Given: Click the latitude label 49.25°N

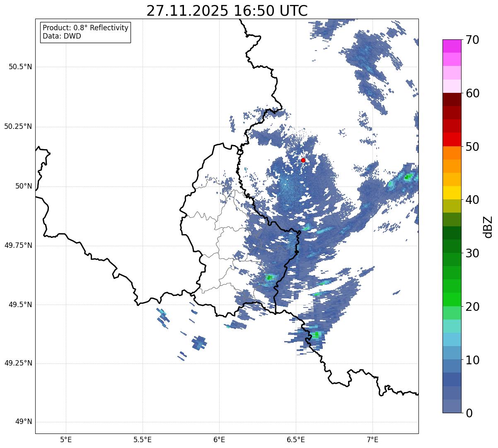Looking at the screenshot, I should pyautogui.click(x=18, y=363).
